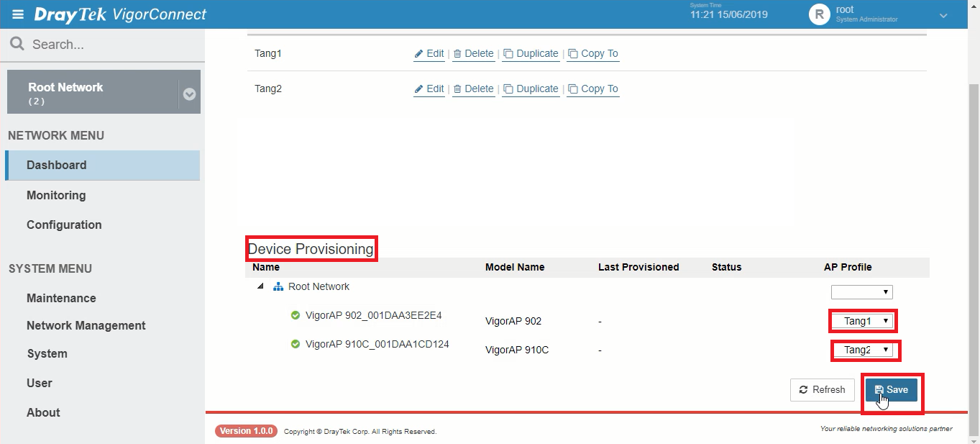The image size is (980, 444).
Task: Click the Name column header
Action: click(x=266, y=267)
